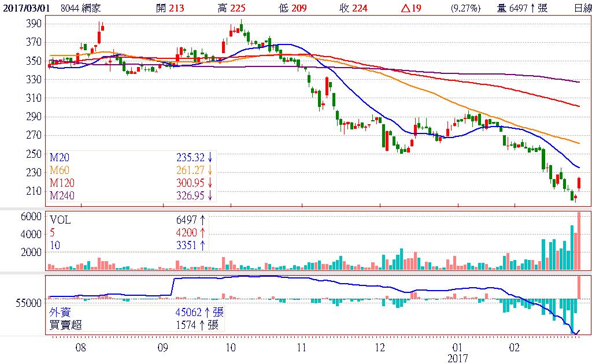Click the VOL indicator label
The width and height of the screenshot is (592, 364).
[60, 220]
